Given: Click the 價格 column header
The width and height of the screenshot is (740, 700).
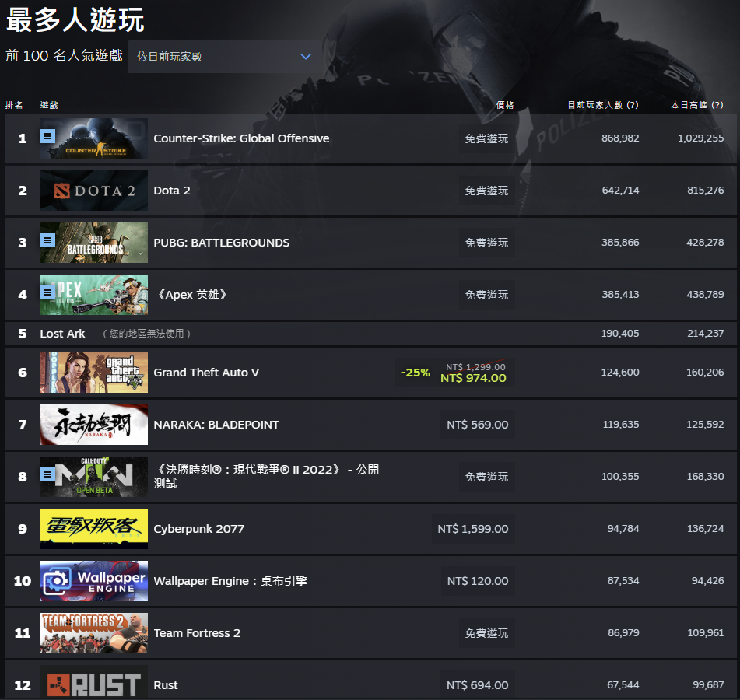Looking at the screenshot, I should pyautogui.click(x=505, y=105).
